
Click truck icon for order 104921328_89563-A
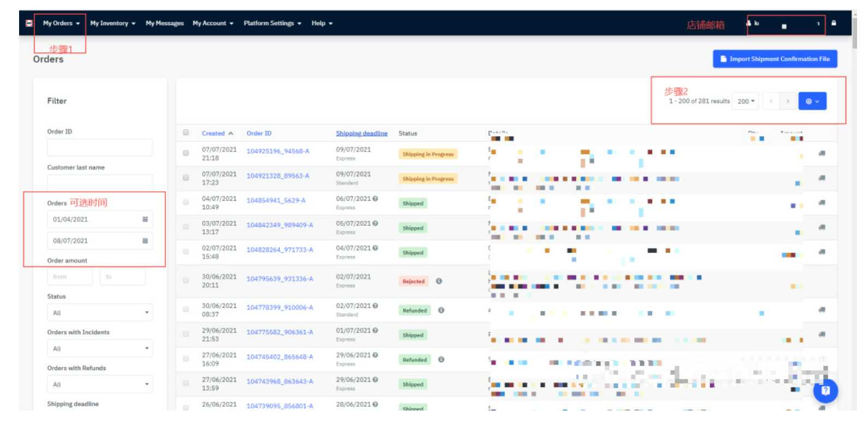tap(822, 178)
